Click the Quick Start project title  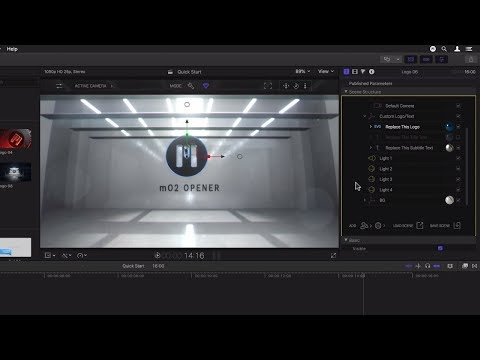tap(189, 72)
